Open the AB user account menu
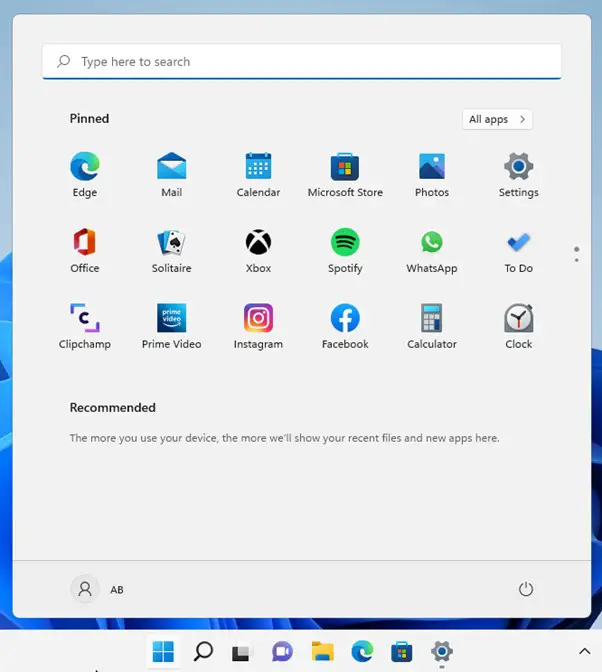Screen dimensions: 602x672 [x=97, y=589]
